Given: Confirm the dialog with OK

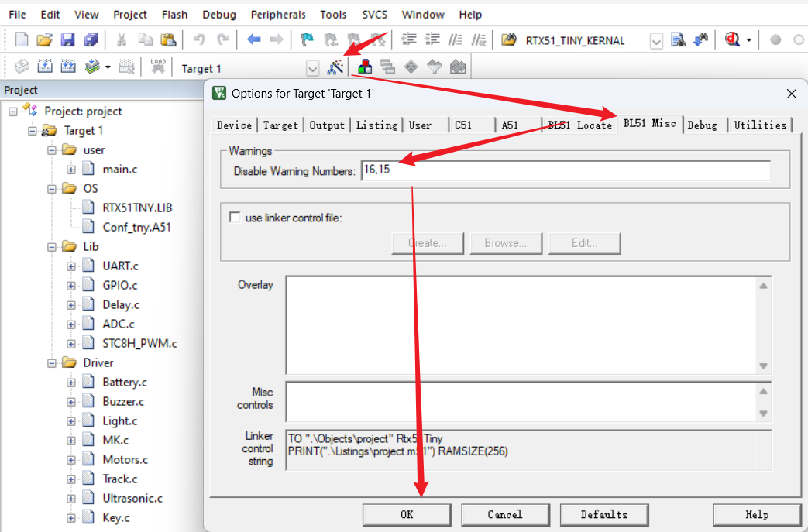Looking at the screenshot, I should [407, 514].
